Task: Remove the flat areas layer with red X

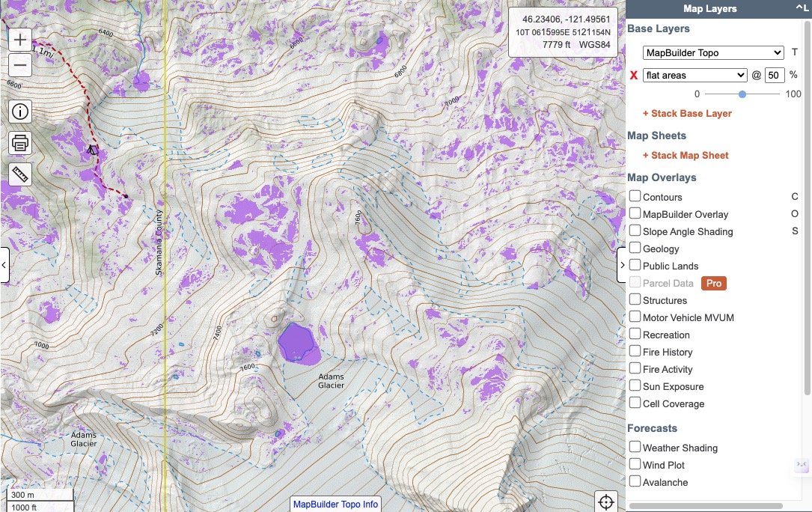Action: pos(633,75)
